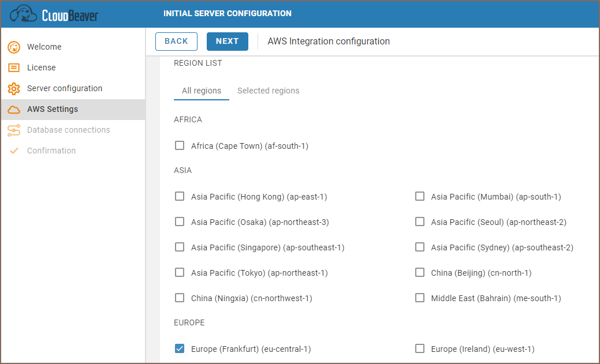Tick Europe (Ireland) eu-west-1 checkbox
Screen dimensions: 600x364
420,348
